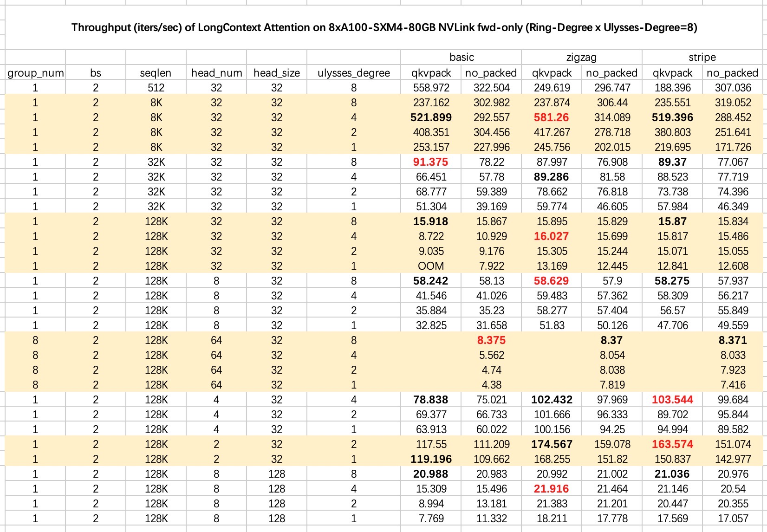Click the red value 581.26
The width and height of the screenshot is (767, 532).
(552, 117)
